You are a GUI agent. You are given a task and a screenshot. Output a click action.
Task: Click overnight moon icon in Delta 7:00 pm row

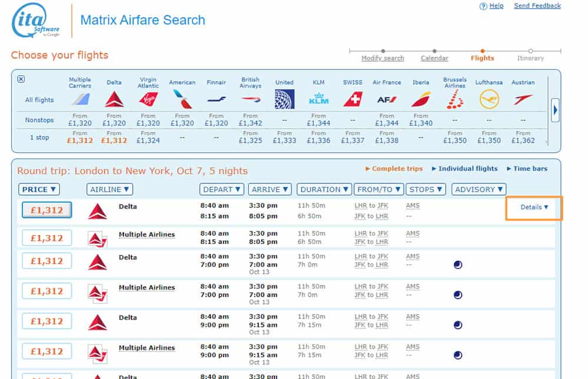click(x=458, y=265)
